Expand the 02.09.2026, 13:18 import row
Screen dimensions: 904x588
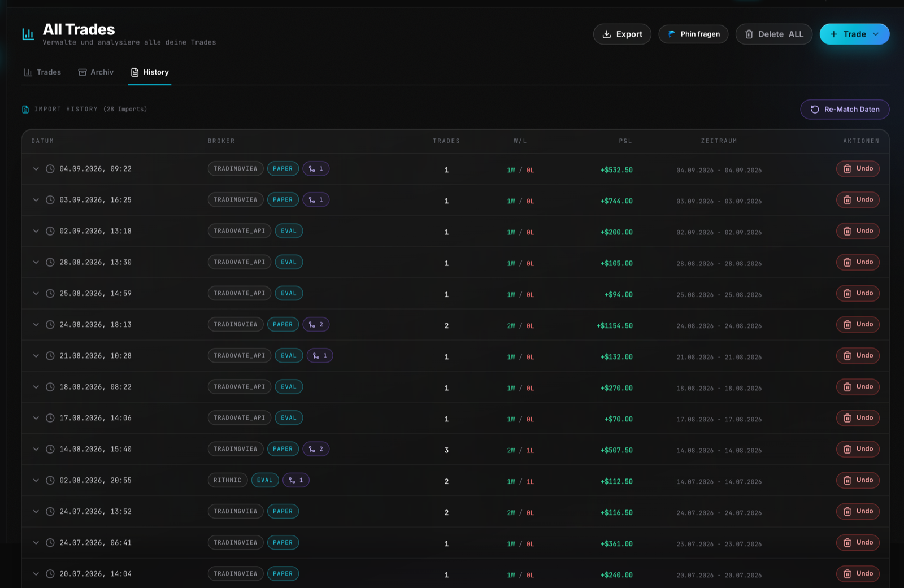pos(36,231)
